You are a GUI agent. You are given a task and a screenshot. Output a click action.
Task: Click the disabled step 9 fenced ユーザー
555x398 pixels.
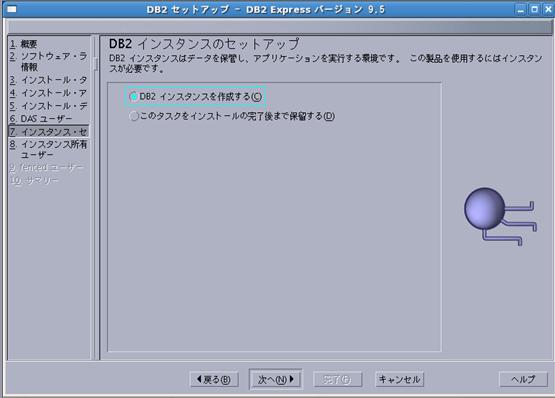pos(47,167)
